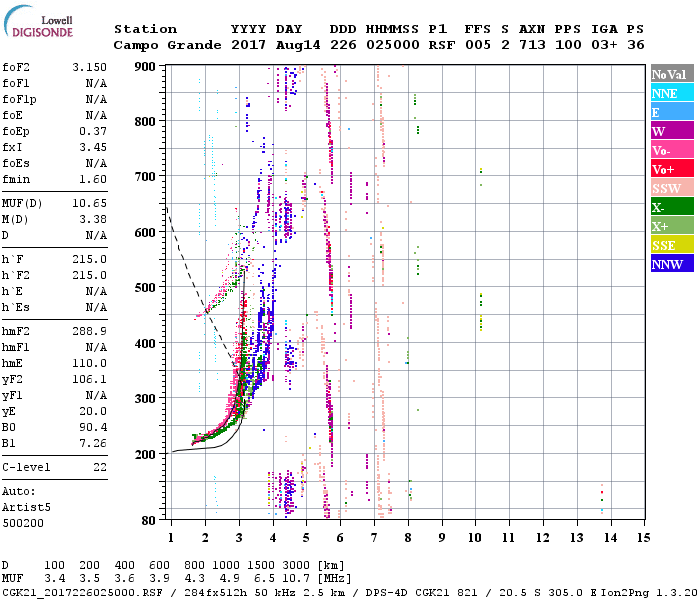Click the 900 km height axis label

[145, 67]
